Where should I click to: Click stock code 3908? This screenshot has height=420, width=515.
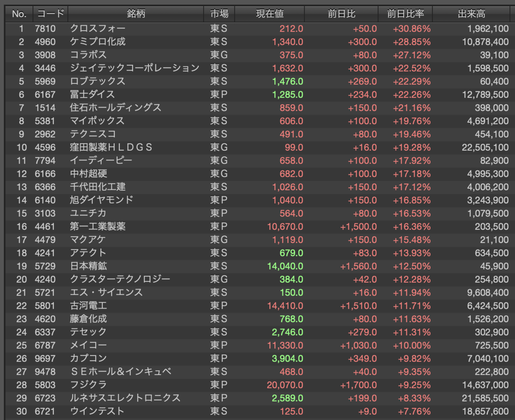click(45, 55)
